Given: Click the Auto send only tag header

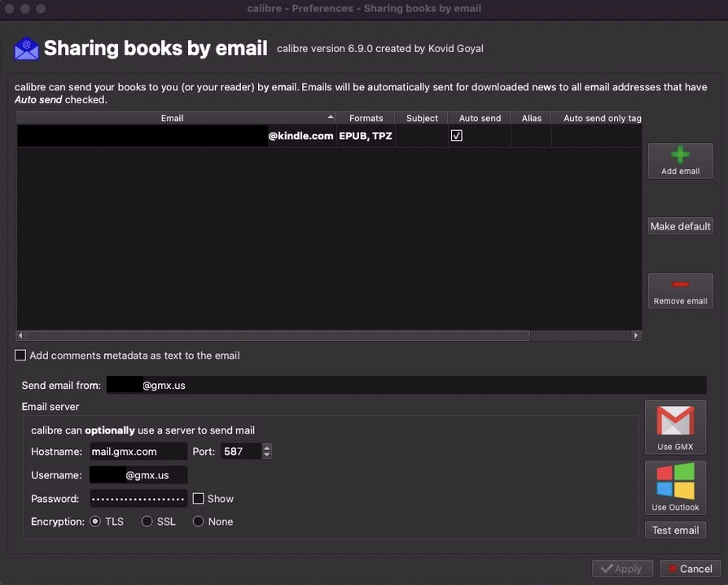Looking at the screenshot, I should coord(597,118).
